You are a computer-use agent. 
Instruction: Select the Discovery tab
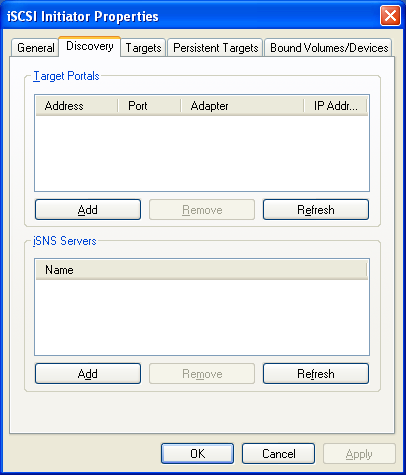point(90,46)
